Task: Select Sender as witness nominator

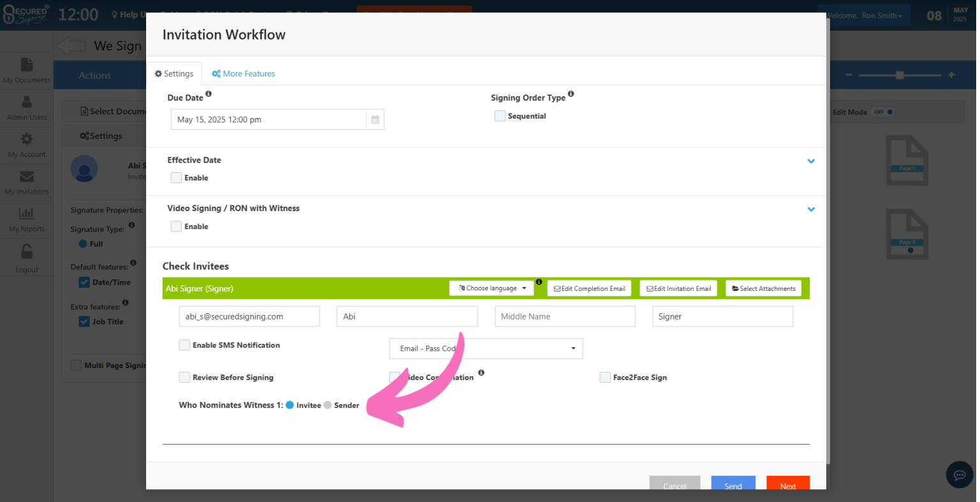Action: tap(327, 405)
